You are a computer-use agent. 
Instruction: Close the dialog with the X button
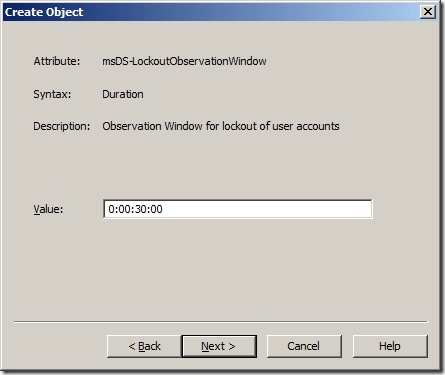click(428, 12)
